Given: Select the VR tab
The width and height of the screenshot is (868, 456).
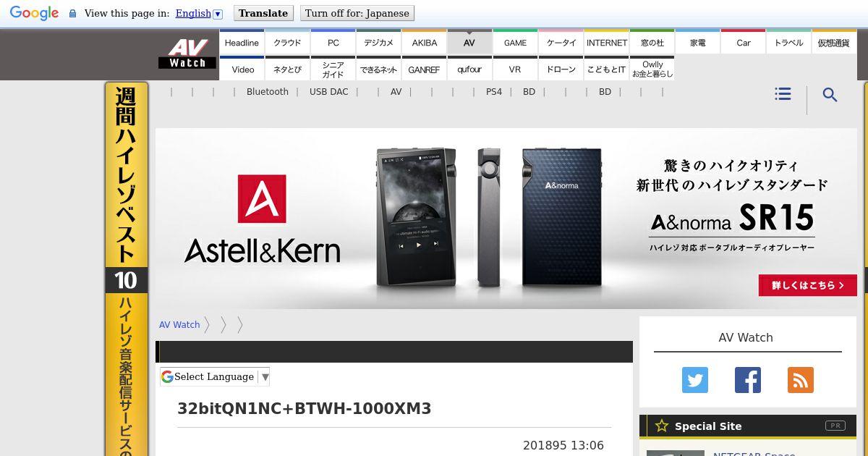Looking at the screenshot, I should coord(515,69).
